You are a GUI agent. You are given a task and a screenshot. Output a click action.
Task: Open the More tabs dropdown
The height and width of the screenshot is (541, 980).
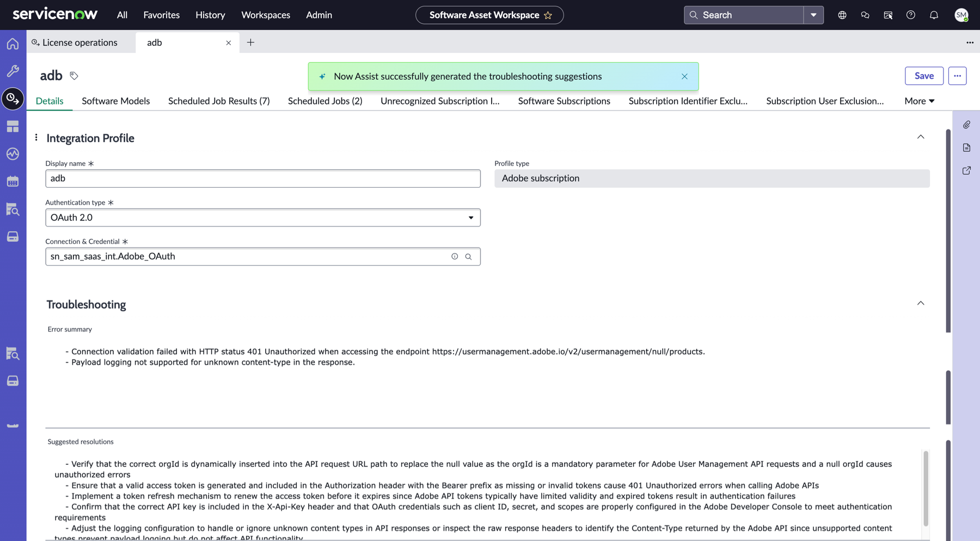pos(919,101)
